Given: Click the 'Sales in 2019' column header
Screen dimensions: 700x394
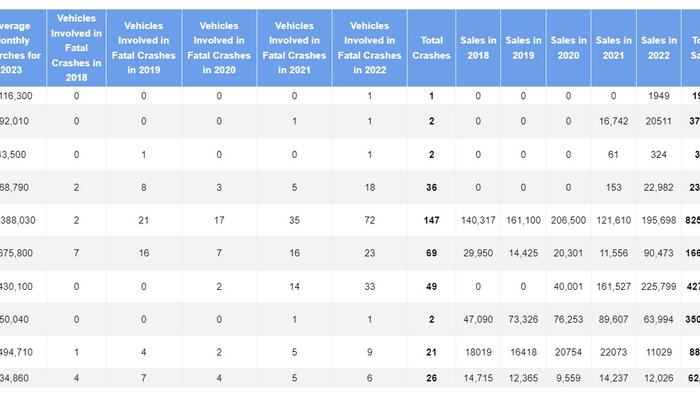Looking at the screenshot, I should (523, 48).
